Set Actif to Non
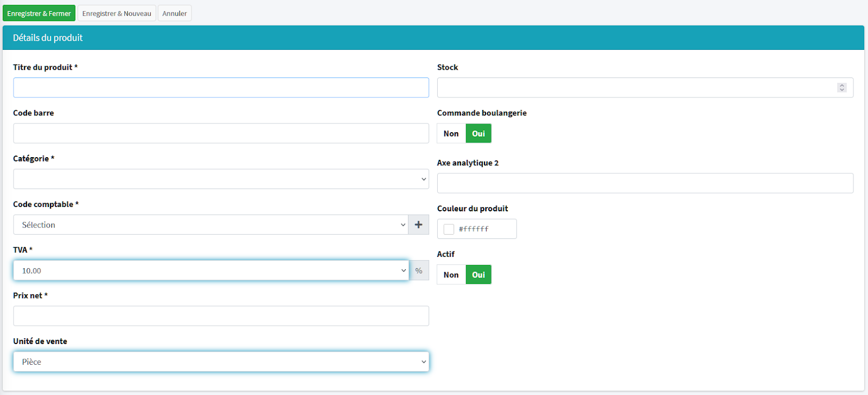Viewport: 868px width, 395px height. pos(451,275)
